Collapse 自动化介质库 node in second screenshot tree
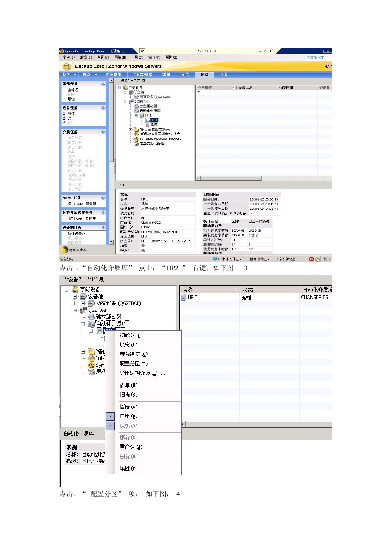Image resolution: width=392 pixels, height=554 pixels. click(83, 324)
